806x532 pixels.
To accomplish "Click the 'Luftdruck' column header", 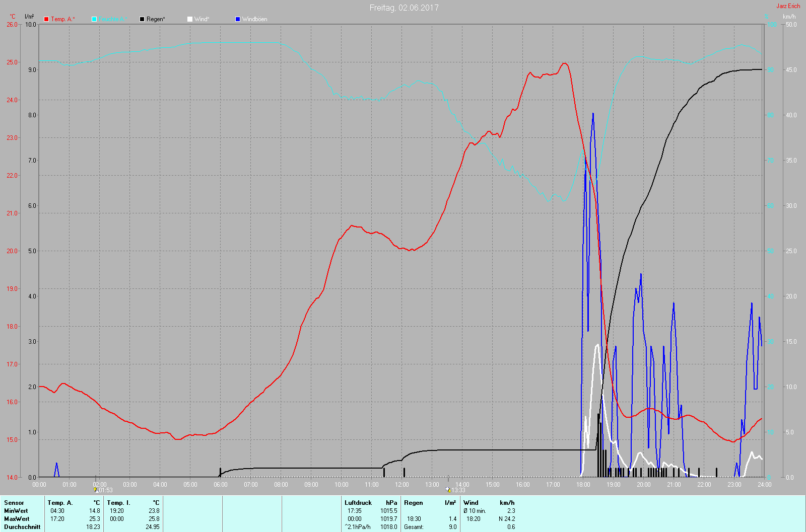I will click(x=358, y=503).
